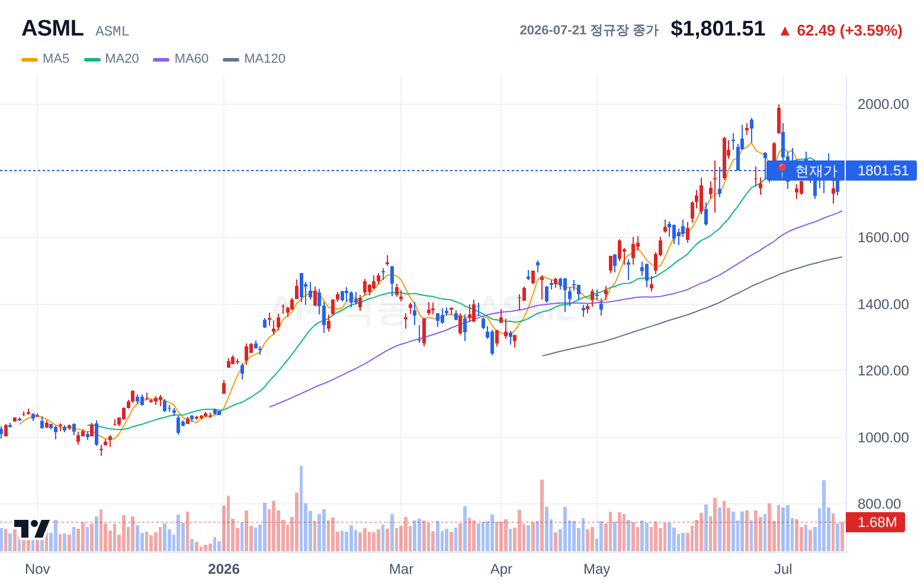Click the MA120 gray legend swatch
This screenshot has height=585, width=924.
(231, 59)
